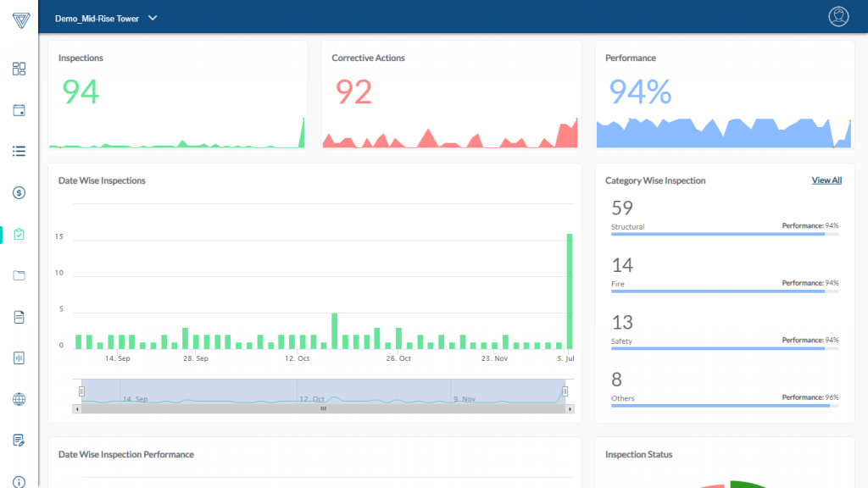Click the 28. Sep axis label
The height and width of the screenshot is (488, 868).
coord(196,358)
